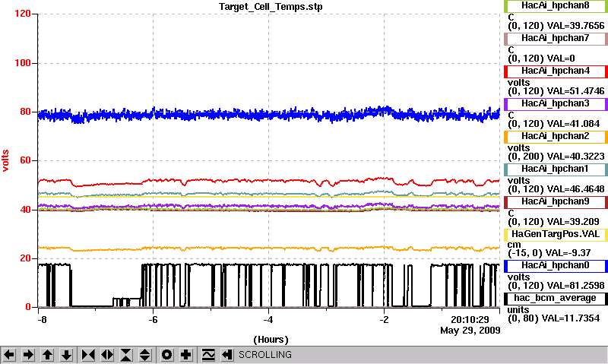Click the horizontal zoom-out diamond icon

click(x=107, y=355)
